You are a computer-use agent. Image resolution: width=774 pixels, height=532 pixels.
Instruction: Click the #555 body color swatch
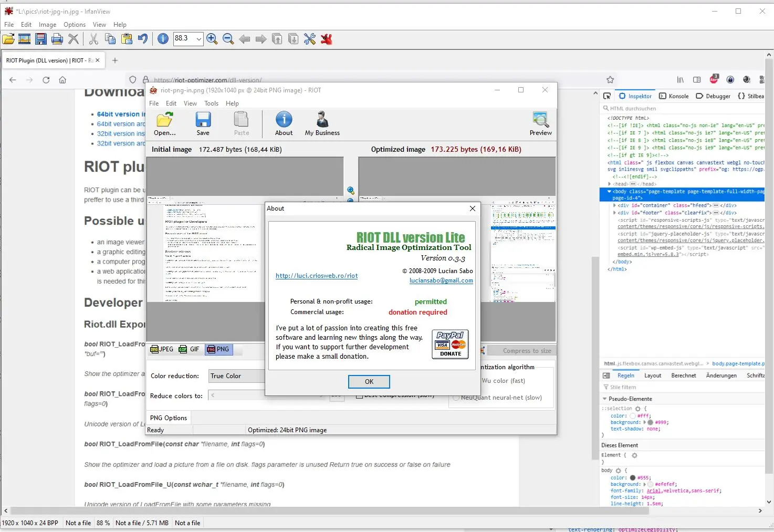click(x=633, y=478)
